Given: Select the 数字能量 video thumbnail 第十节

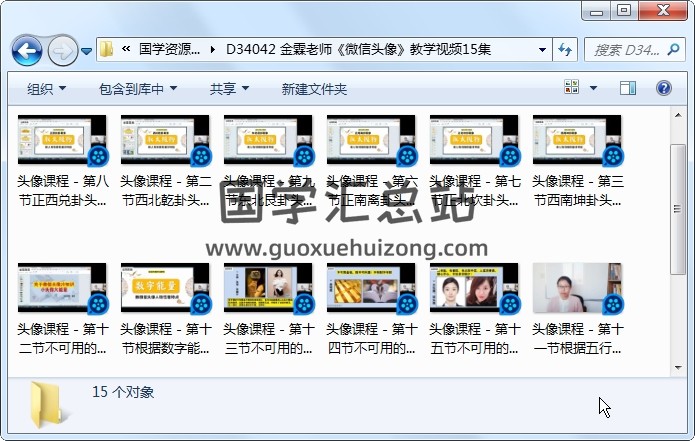Looking at the screenshot, I should [165, 288].
